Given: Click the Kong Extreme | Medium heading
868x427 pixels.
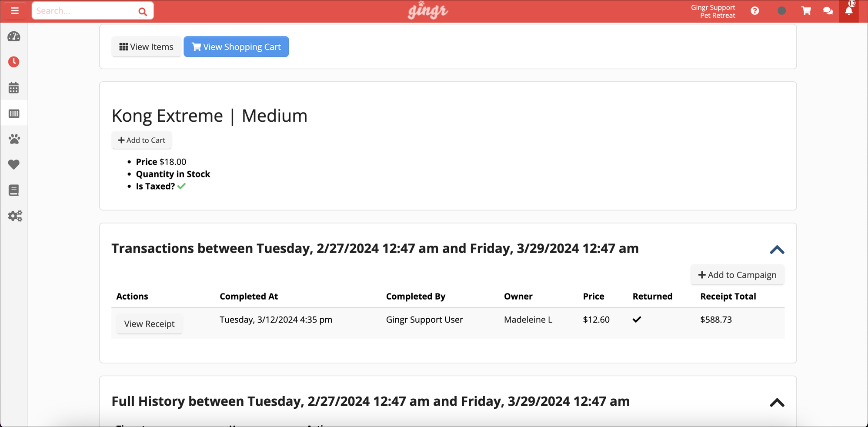Looking at the screenshot, I should pos(210,116).
